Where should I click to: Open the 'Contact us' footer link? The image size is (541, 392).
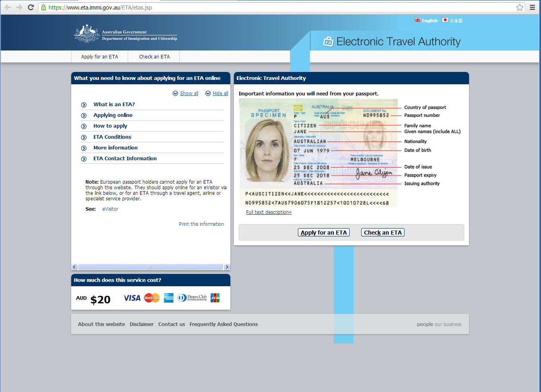click(x=171, y=324)
